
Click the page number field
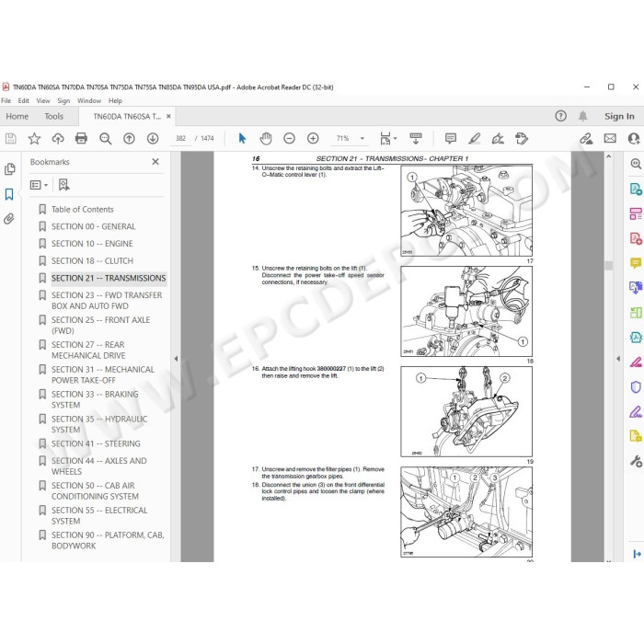[x=180, y=138]
